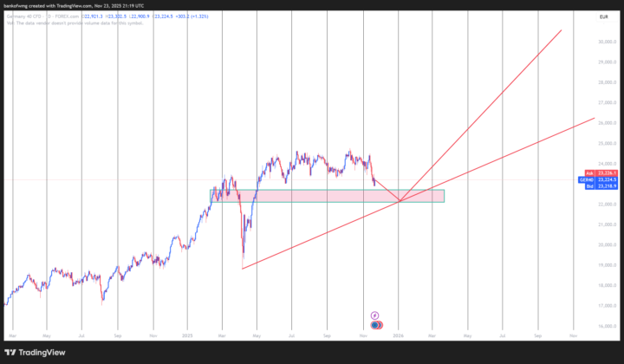Click the 16,000.0 price axis label
The image size is (624, 364).
pos(608,326)
